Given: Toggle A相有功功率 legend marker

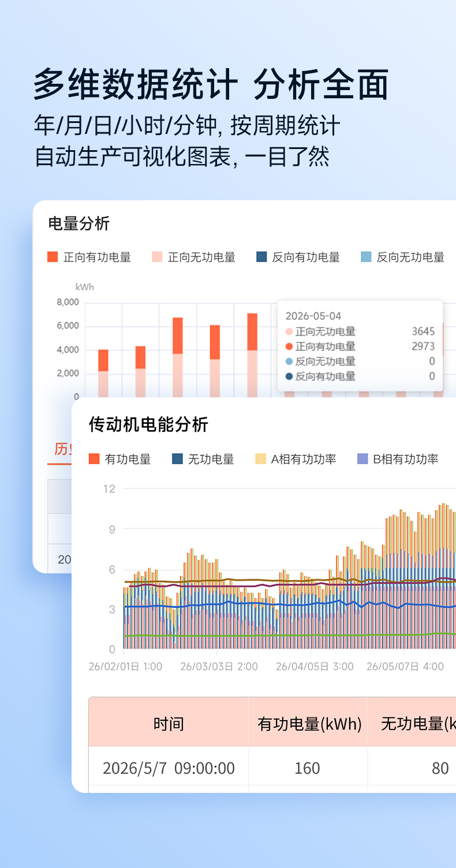Looking at the screenshot, I should click(x=260, y=459).
